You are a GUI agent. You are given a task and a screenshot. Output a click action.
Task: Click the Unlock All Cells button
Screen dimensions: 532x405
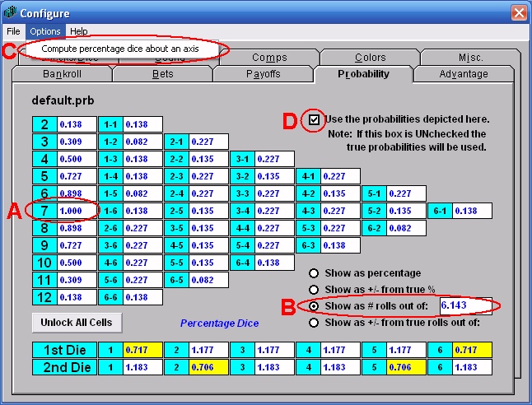(75, 321)
